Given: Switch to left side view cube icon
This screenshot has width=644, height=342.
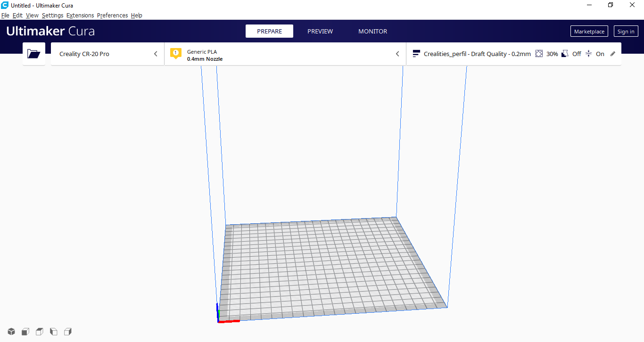Looking at the screenshot, I should [54, 332].
